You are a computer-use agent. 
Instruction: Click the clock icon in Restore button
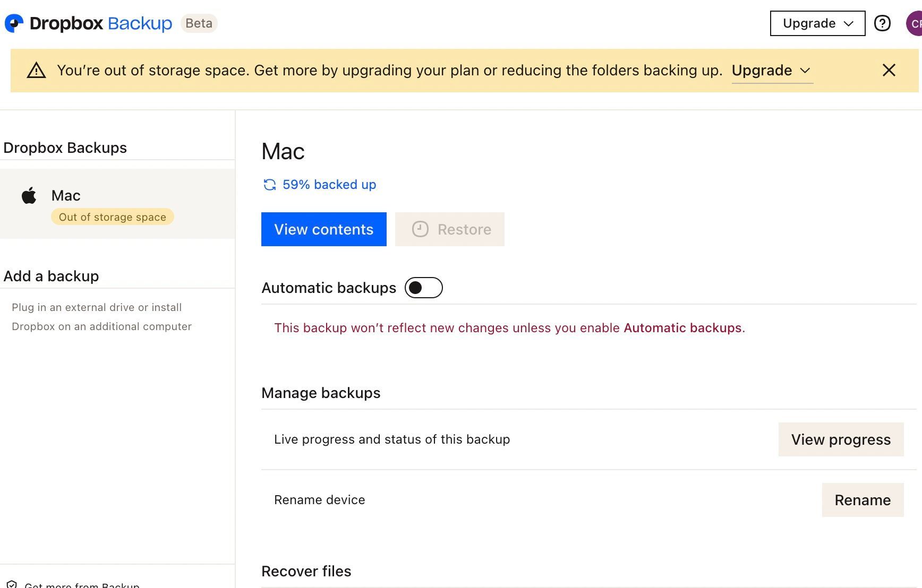tap(420, 229)
